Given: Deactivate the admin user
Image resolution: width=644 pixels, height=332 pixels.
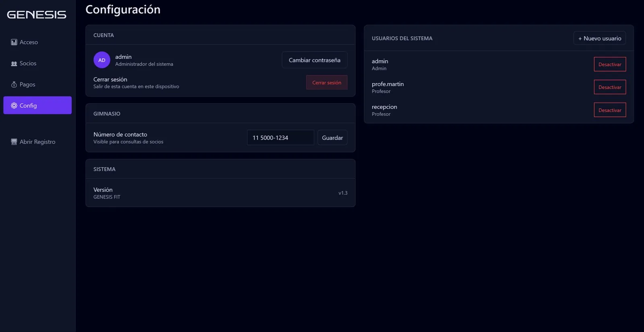Looking at the screenshot, I should tap(610, 64).
